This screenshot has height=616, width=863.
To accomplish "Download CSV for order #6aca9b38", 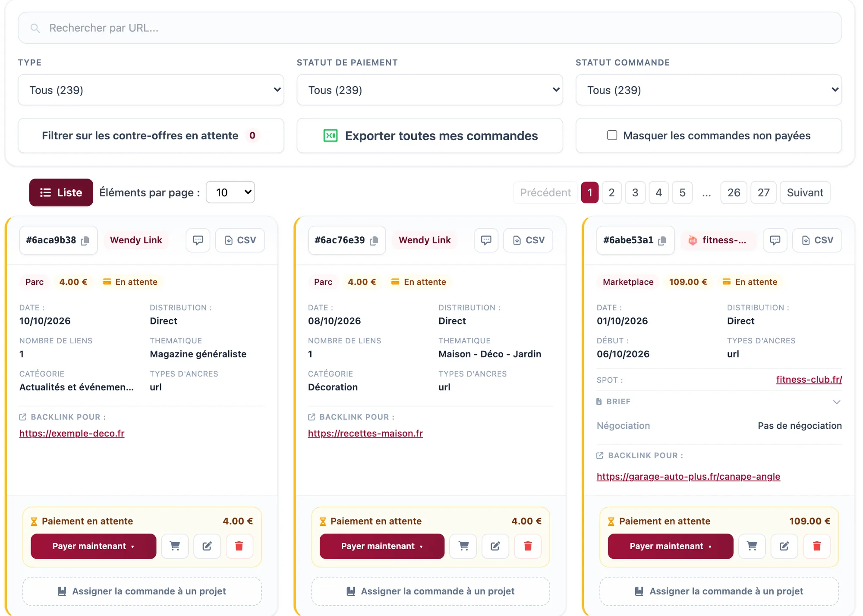I will pyautogui.click(x=240, y=240).
